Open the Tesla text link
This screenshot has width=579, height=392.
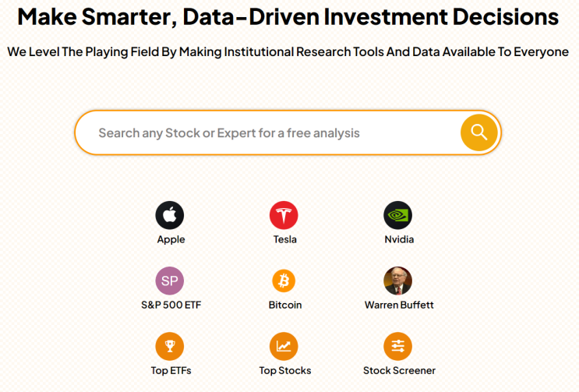284,239
